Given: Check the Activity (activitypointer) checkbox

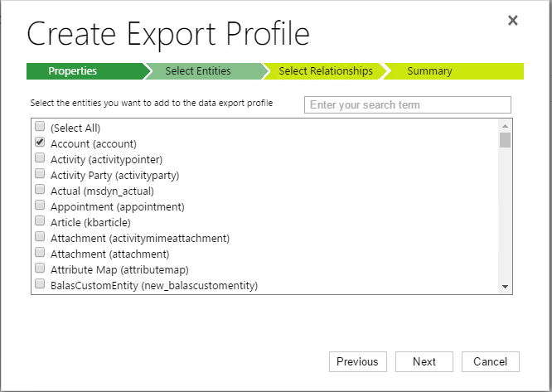Looking at the screenshot, I should (40, 157).
